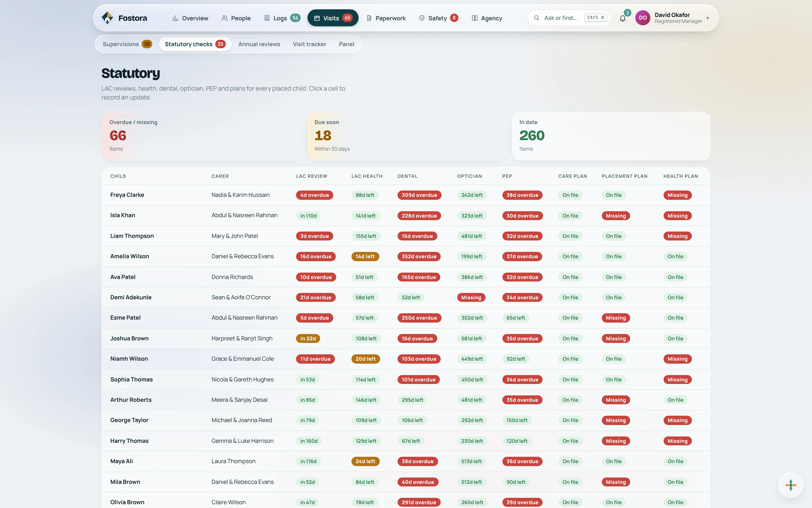Open the Overview section
Image resolution: width=812 pixels, height=508 pixels.
coord(190,18)
